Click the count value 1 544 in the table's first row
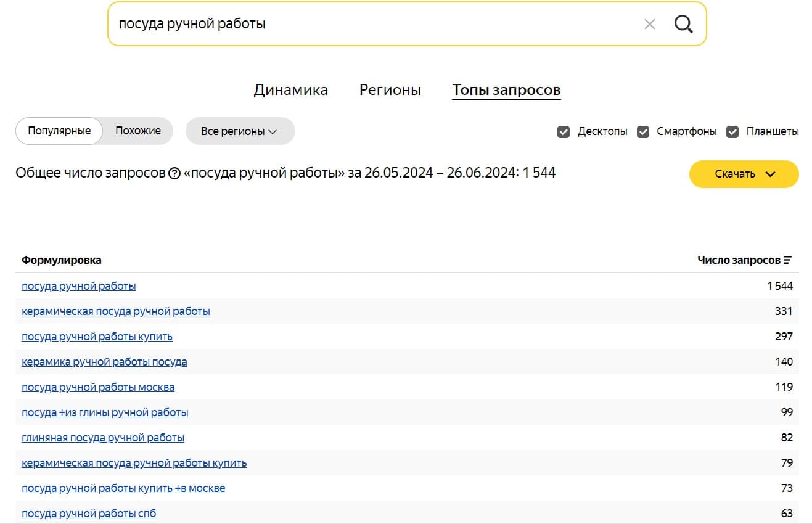 780,286
